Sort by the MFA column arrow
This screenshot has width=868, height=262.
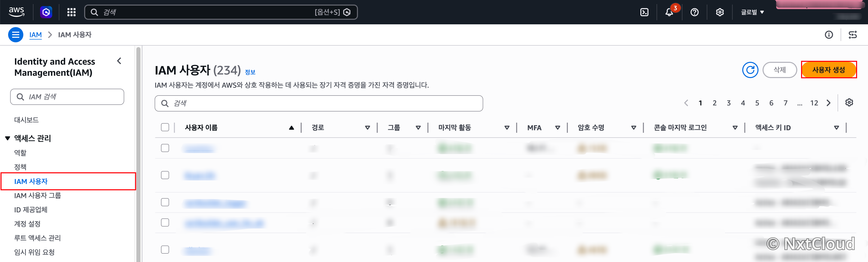coord(557,128)
